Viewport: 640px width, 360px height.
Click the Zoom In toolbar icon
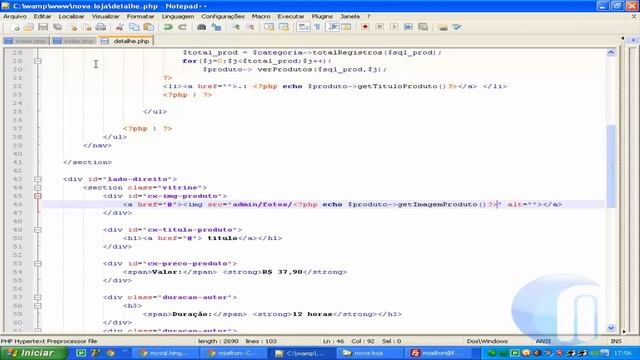(236, 27)
